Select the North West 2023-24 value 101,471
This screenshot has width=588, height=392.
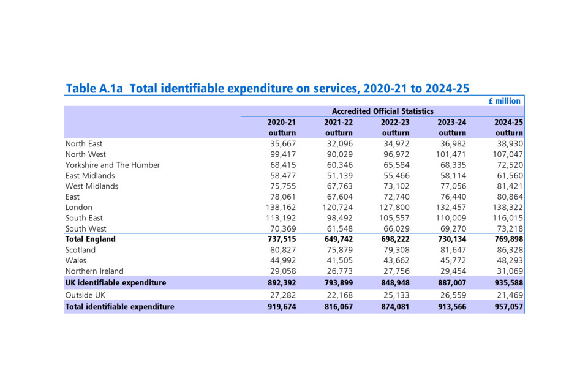pos(452,154)
